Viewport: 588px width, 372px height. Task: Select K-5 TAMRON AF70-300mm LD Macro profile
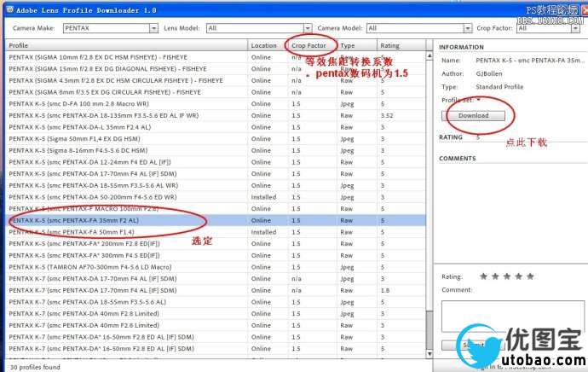(216, 267)
